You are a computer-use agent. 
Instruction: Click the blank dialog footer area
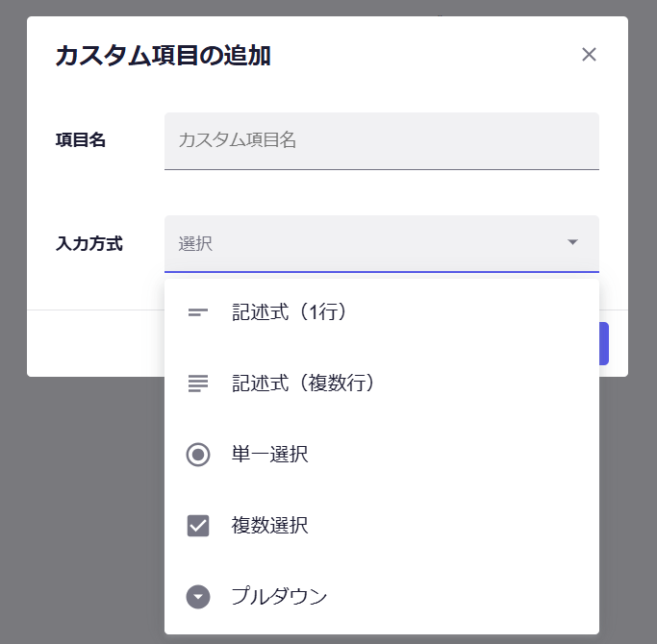[96, 343]
